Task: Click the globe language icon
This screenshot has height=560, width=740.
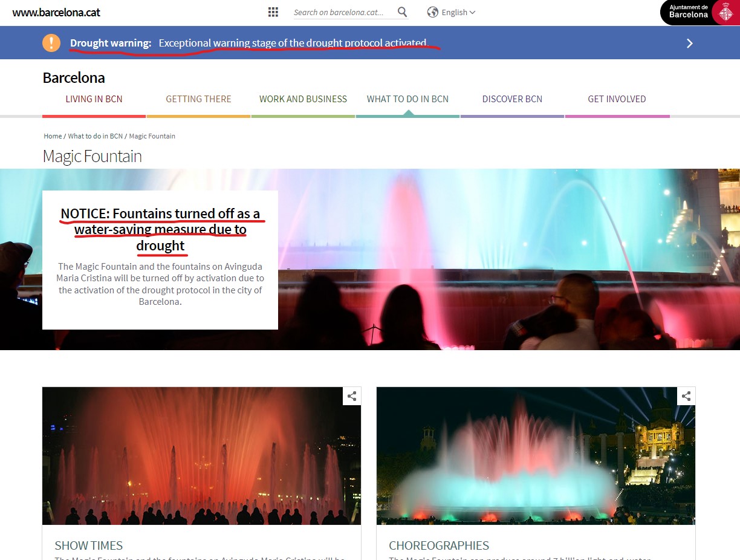Action: [x=432, y=12]
